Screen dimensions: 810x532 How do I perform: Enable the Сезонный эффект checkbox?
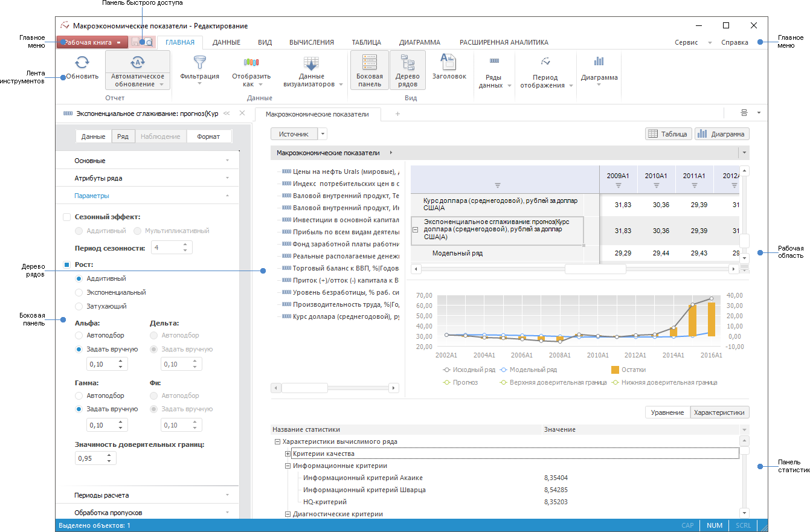pos(67,217)
